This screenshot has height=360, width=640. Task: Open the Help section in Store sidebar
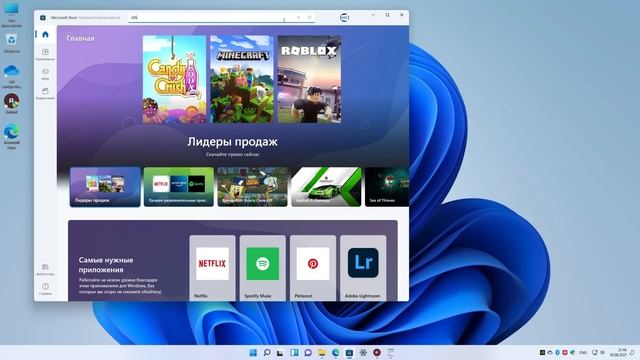point(45,289)
